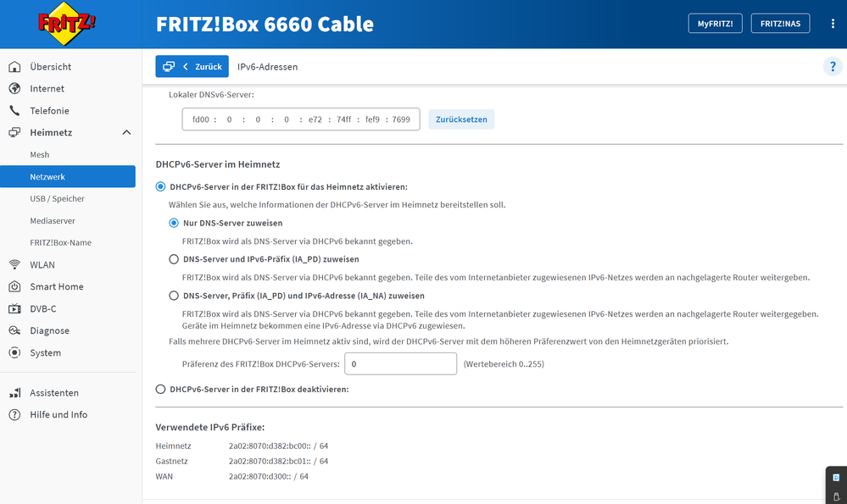Viewport: 847px width, 504px height.
Task: Click the Diagnose icon
Action: [x=14, y=331]
